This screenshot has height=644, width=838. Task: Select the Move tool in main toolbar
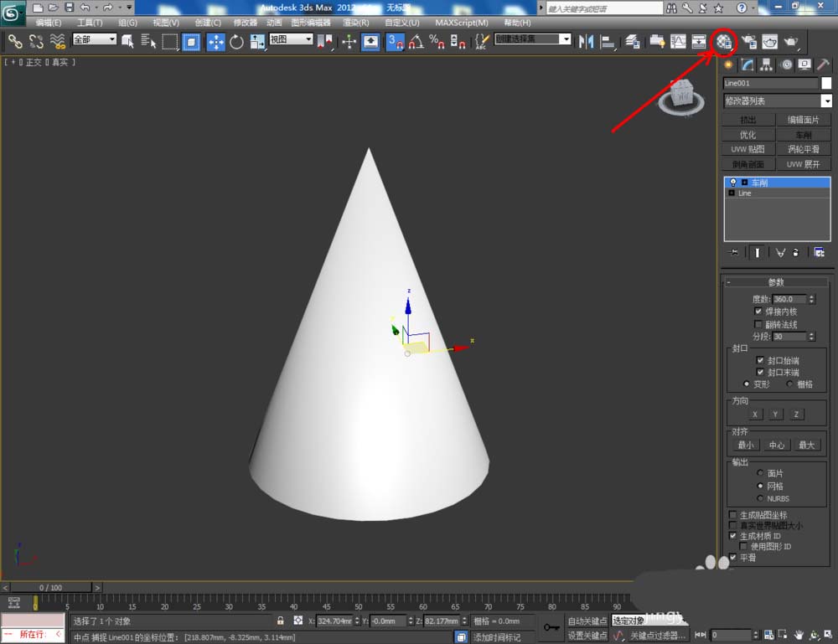[x=215, y=41]
